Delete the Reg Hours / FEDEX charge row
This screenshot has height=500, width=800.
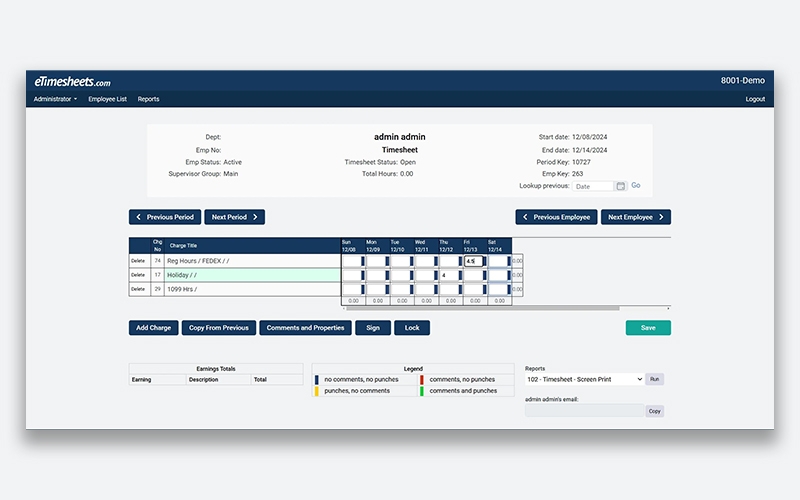[x=138, y=261]
